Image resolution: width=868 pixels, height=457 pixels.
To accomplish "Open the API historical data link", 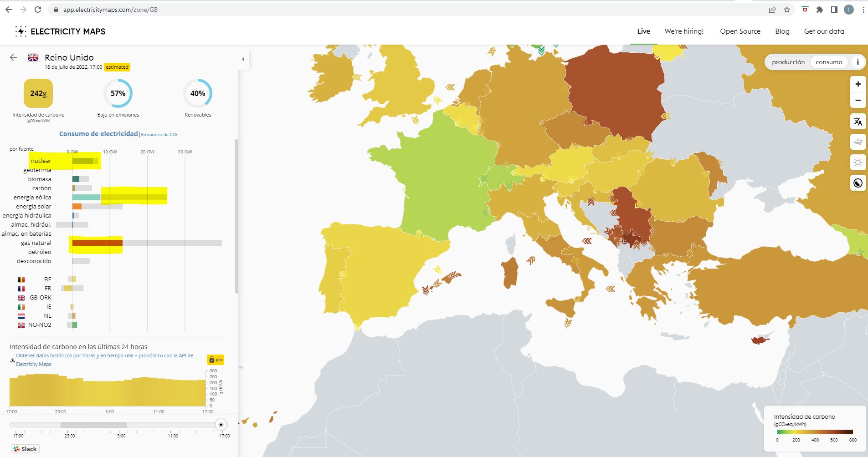I will click(x=104, y=360).
